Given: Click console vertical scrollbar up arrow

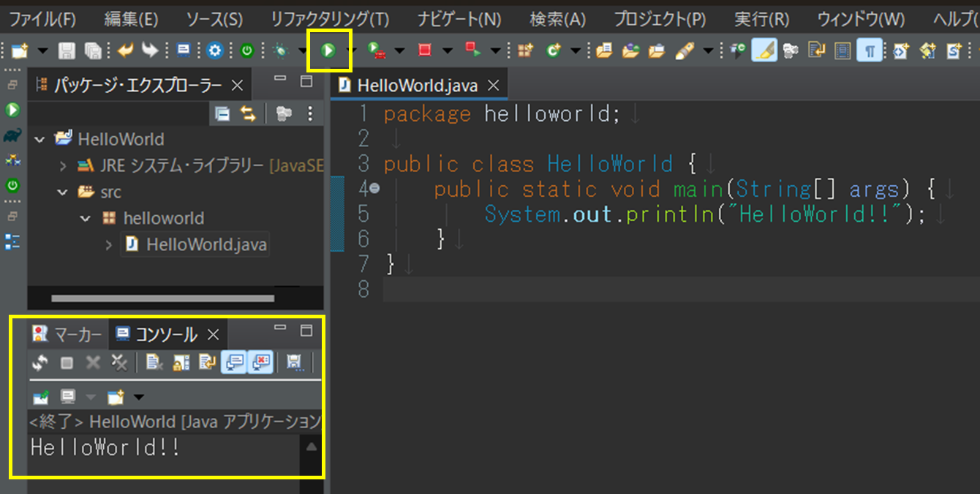Looking at the screenshot, I should click(x=311, y=446).
